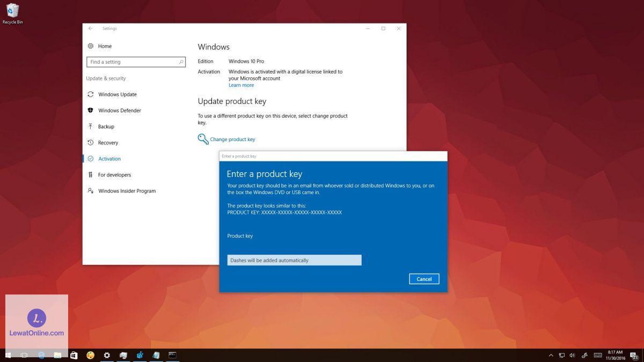The image size is (644, 362).
Task: Minimize the Settings window
Action: coord(368,28)
